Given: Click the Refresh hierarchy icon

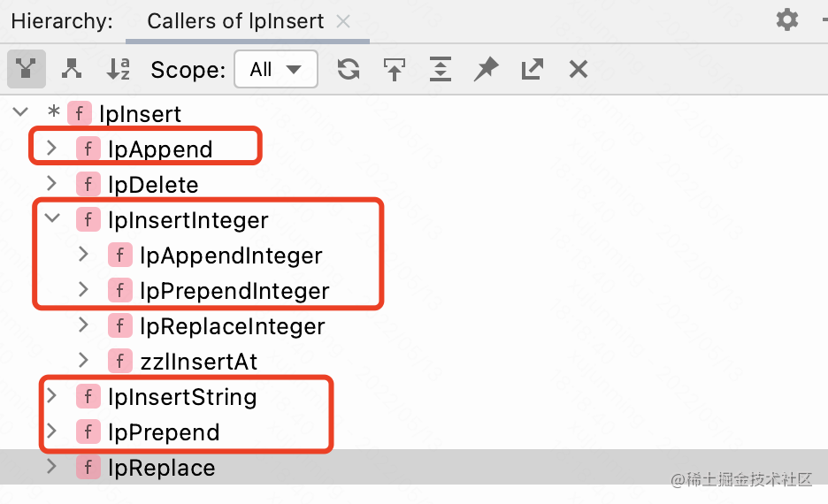Looking at the screenshot, I should pyautogui.click(x=349, y=69).
